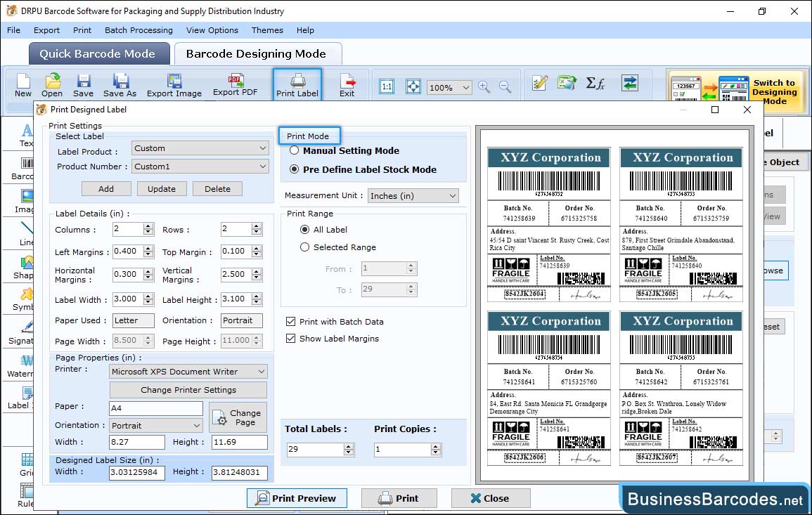
Task: Select Pre Define Label Stock Mode
Action: pos(294,169)
